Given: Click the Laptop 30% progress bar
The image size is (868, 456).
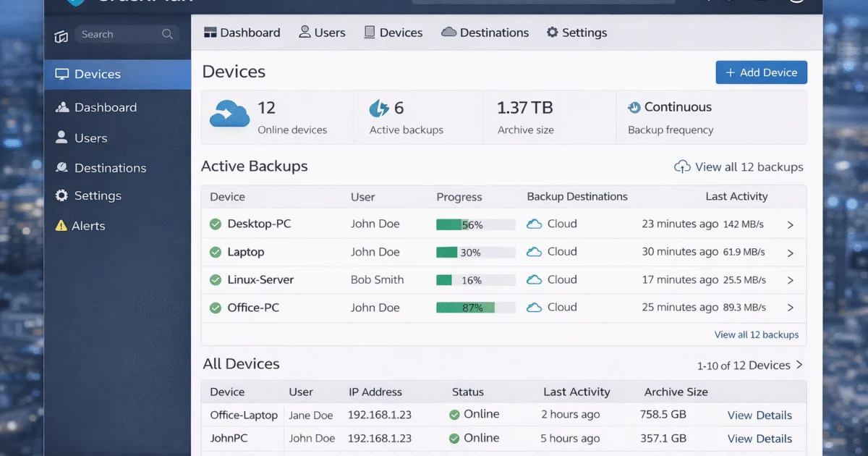Looking at the screenshot, I should click(x=475, y=252).
